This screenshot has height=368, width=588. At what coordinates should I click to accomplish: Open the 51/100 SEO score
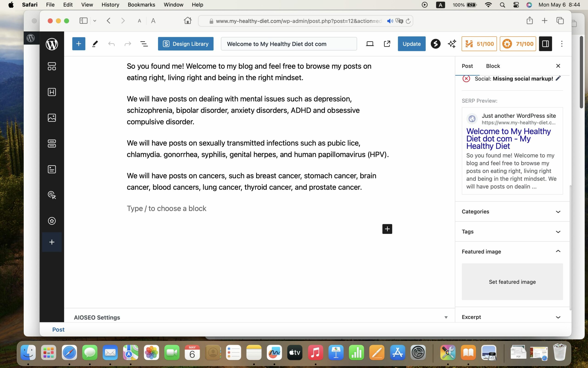[x=479, y=44]
